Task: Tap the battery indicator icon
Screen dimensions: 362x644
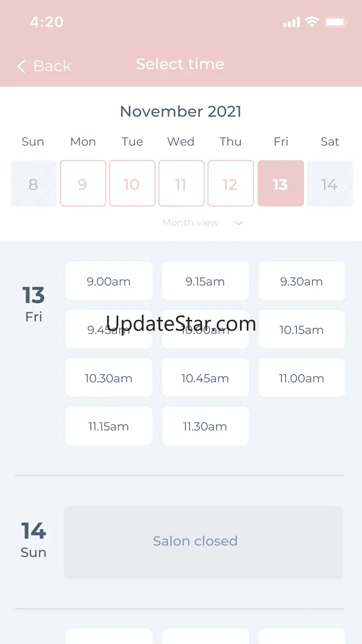Action: coord(336,22)
